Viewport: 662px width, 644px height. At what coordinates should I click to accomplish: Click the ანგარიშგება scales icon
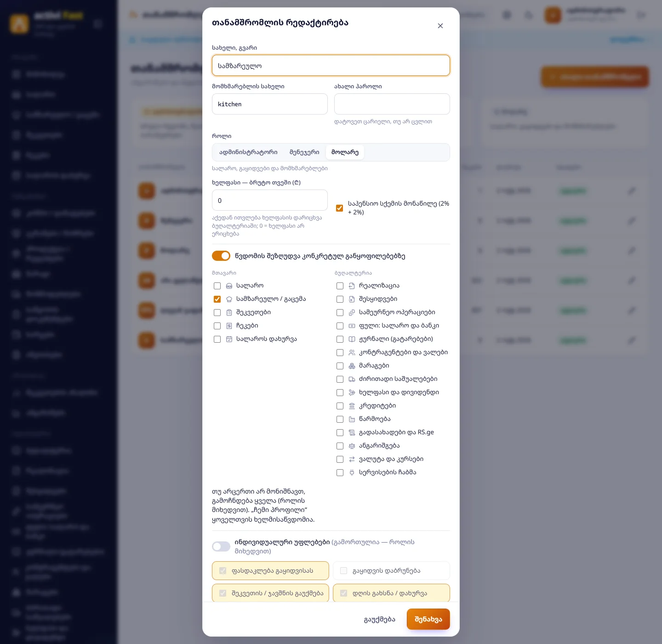tap(352, 446)
